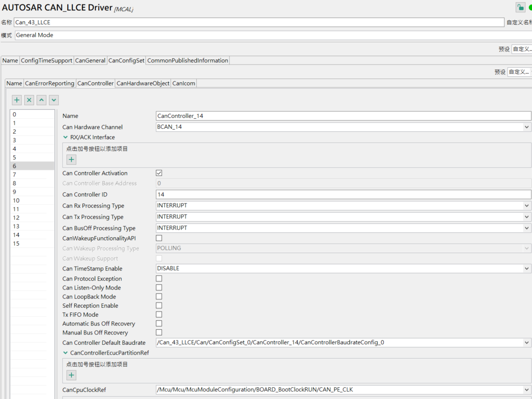
Task: Click the green status dot top right
Action: pos(530,7)
